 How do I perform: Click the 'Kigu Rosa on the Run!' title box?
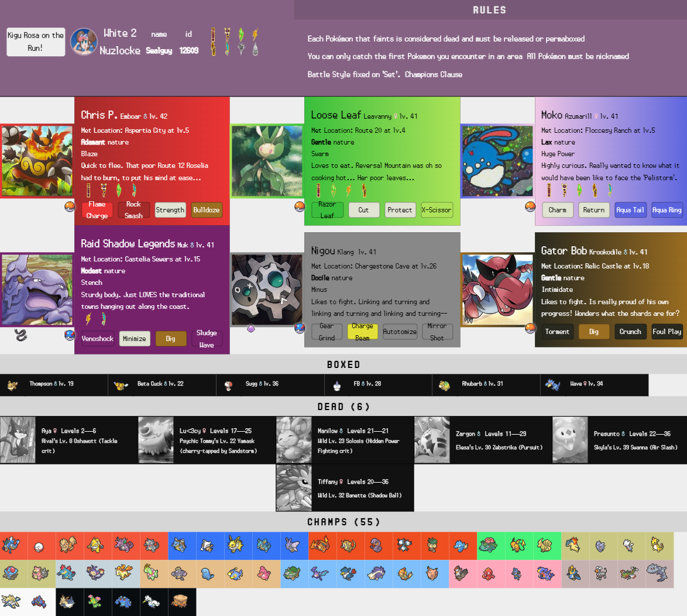point(36,42)
